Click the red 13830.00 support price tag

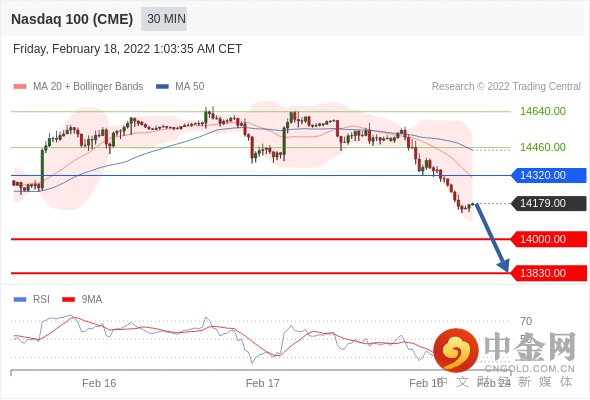[549, 273]
